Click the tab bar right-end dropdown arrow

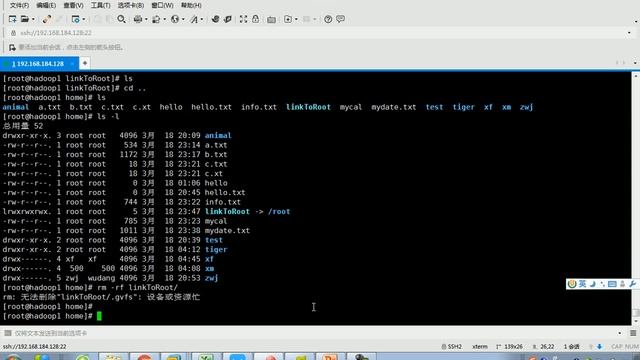pos(635,63)
